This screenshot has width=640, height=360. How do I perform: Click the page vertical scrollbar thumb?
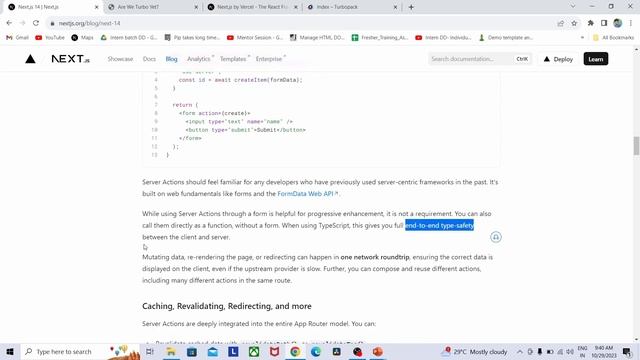coord(636,146)
